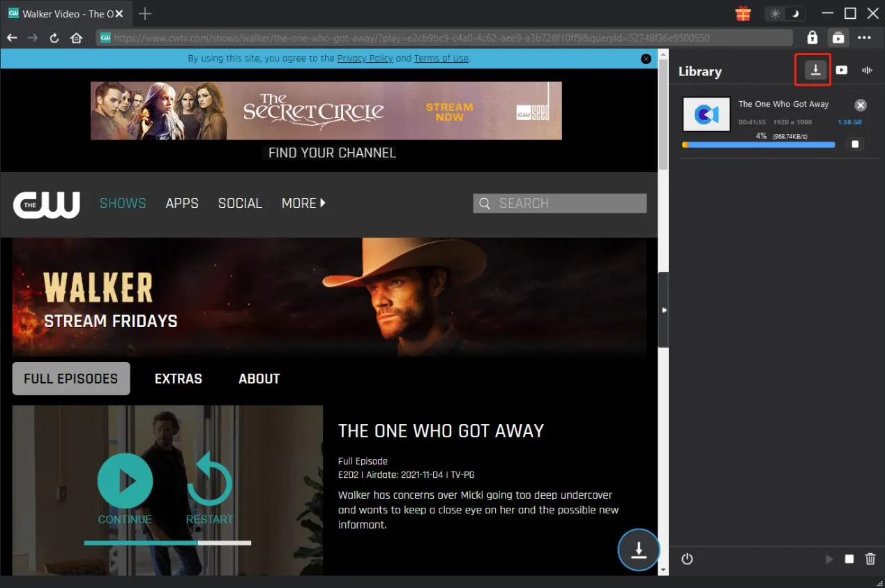
Task: Switch to the EXTRAS tab
Action: (178, 379)
